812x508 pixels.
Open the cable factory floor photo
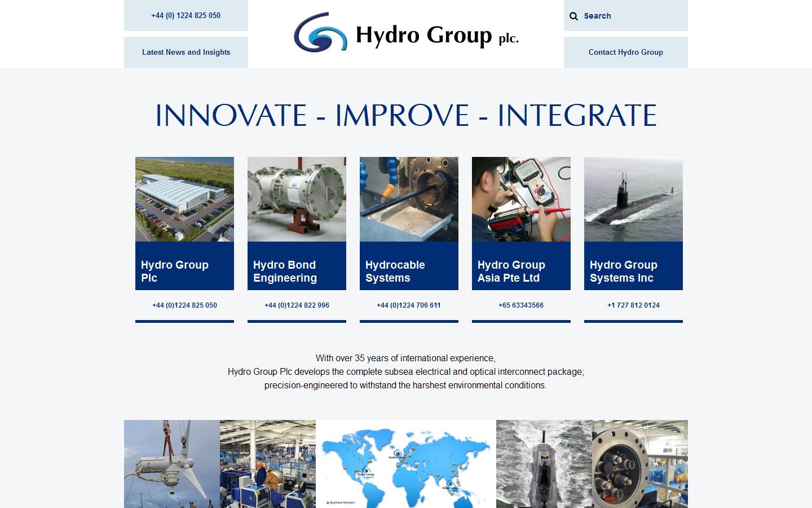(267, 463)
